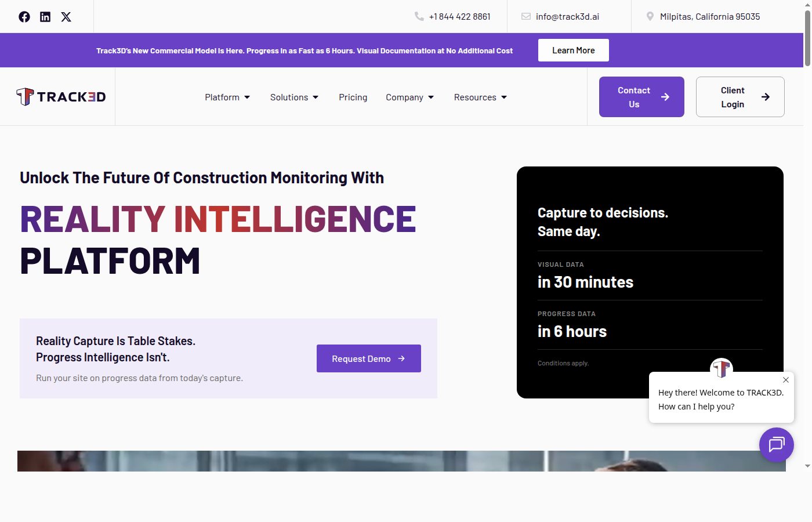
Task: Click the Contact Us button
Action: pos(641,97)
